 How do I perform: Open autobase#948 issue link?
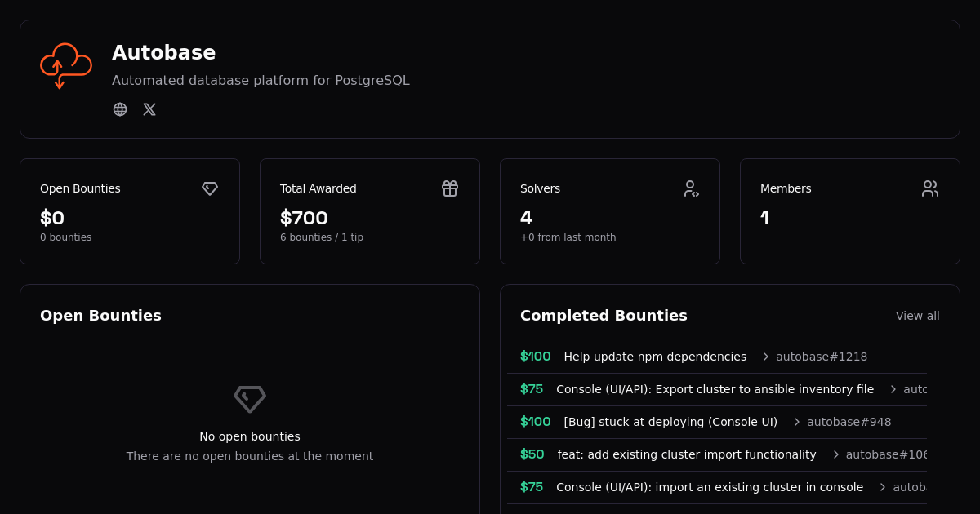(x=849, y=422)
